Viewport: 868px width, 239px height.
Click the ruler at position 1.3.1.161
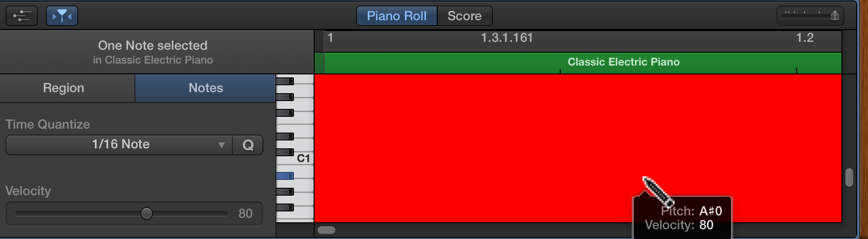(x=507, y=37)
